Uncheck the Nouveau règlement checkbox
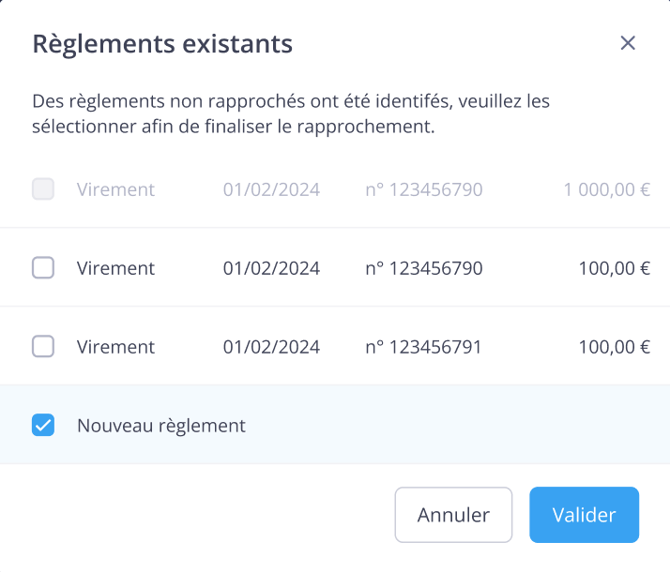 43,425
